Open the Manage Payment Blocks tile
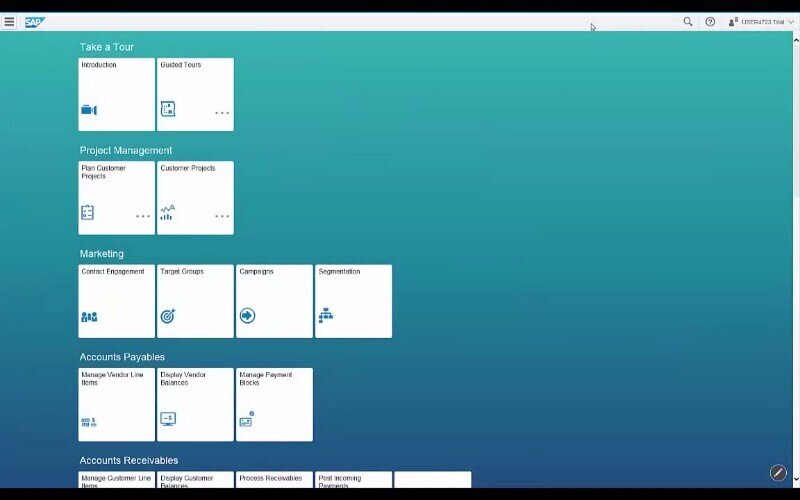The width and height of the screenshot is (800, 500). click(x=274, y=404)
